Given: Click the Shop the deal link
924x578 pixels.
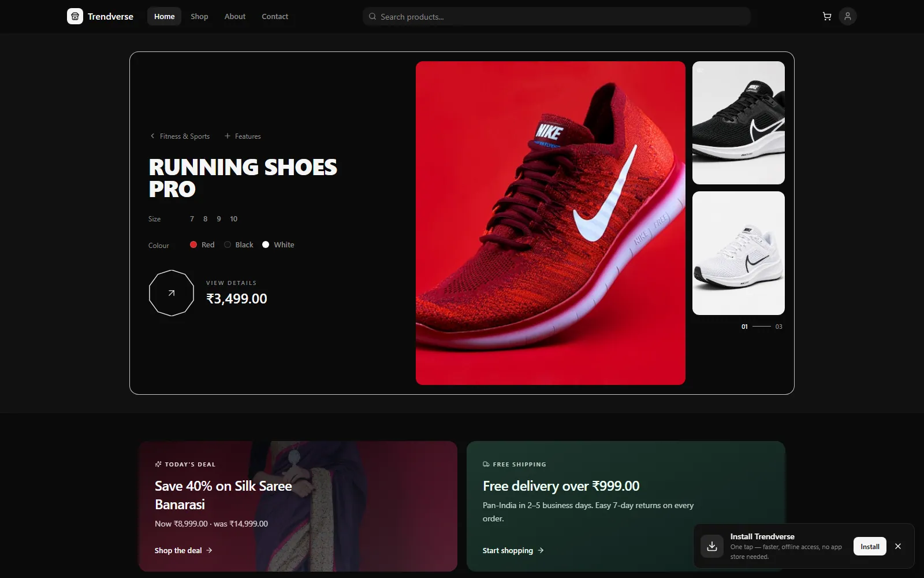Looking at the screenshot, I should point(184,550).
